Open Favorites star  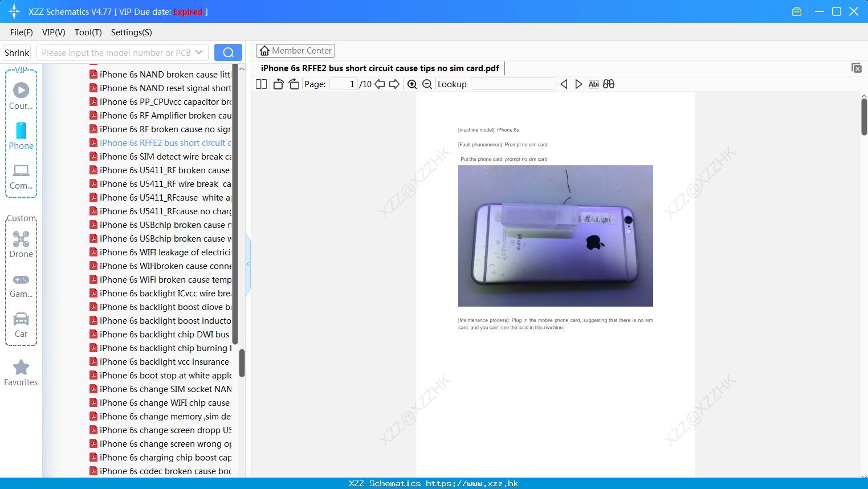click(x=21, y=373)
